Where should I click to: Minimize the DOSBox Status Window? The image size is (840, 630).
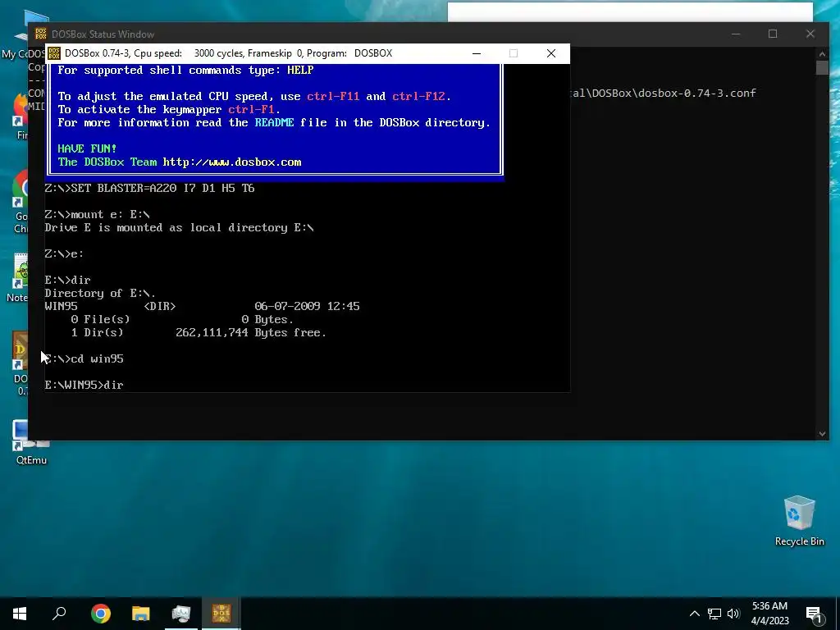[736, 34]
